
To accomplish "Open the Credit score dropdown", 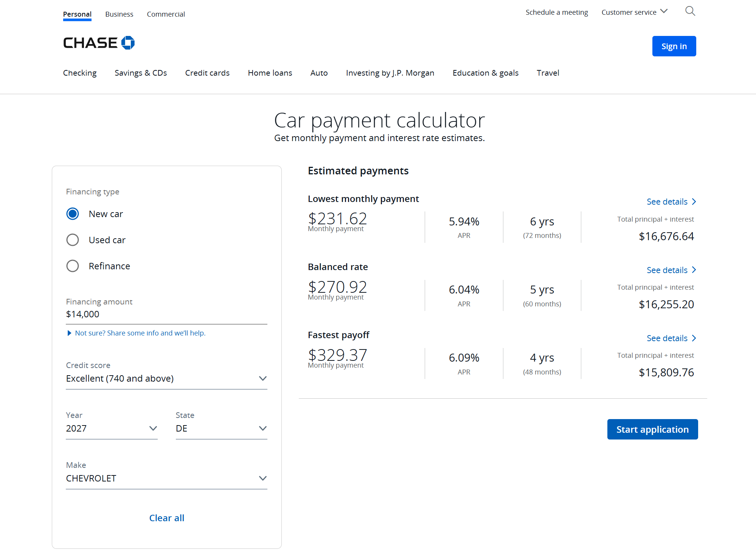I will pyautogui.click(x=166, y=379).
